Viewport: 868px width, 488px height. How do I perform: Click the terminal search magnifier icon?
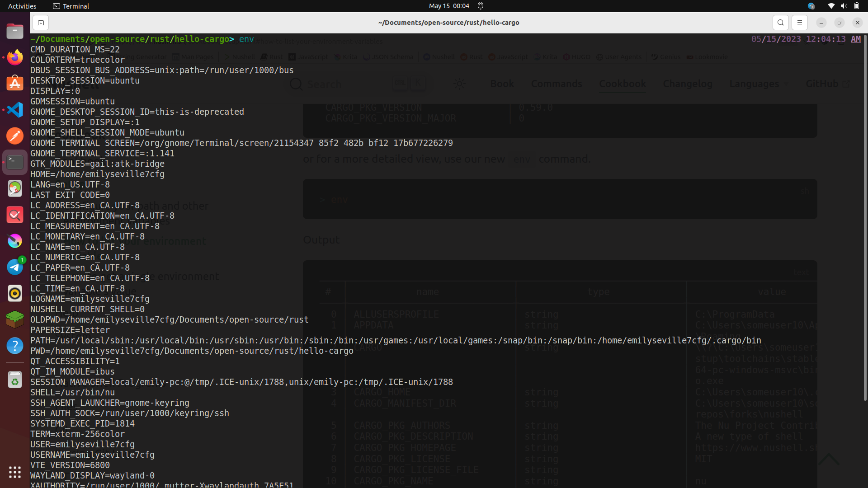(x=781, y=22)
